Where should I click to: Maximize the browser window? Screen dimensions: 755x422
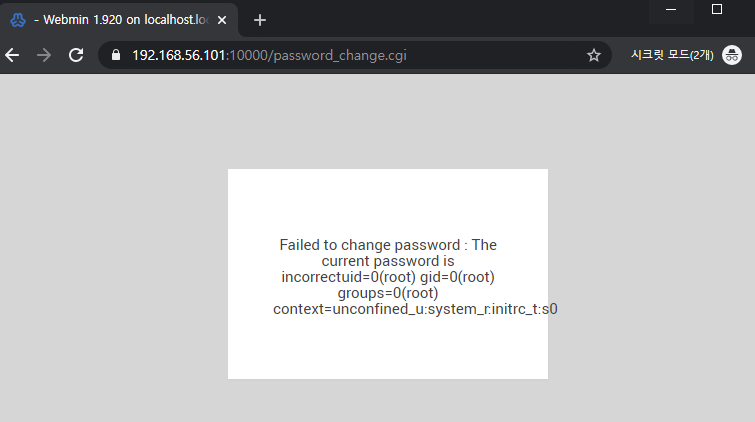[716, 9]
